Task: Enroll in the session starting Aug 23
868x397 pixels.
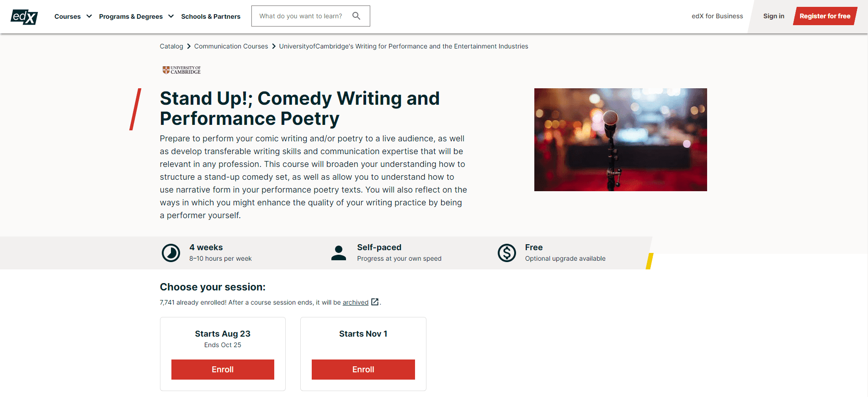Action: tap(223, 369)
